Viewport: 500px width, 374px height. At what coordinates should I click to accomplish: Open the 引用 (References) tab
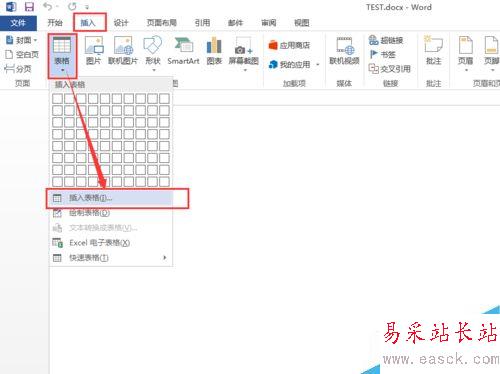202,23
